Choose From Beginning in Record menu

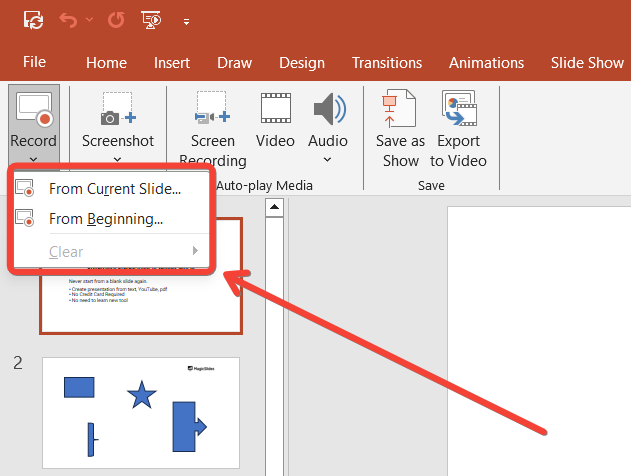point(105,218)
